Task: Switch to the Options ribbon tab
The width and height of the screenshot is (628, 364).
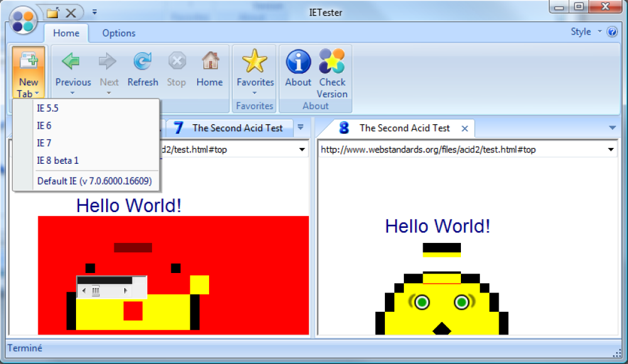Action: [x=119, y=33]
